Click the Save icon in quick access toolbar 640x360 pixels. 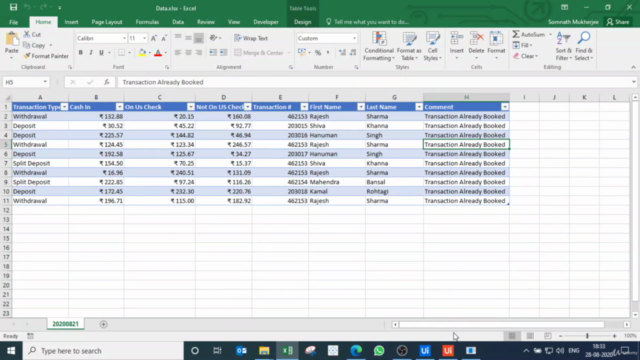click(x=13, y=7)
